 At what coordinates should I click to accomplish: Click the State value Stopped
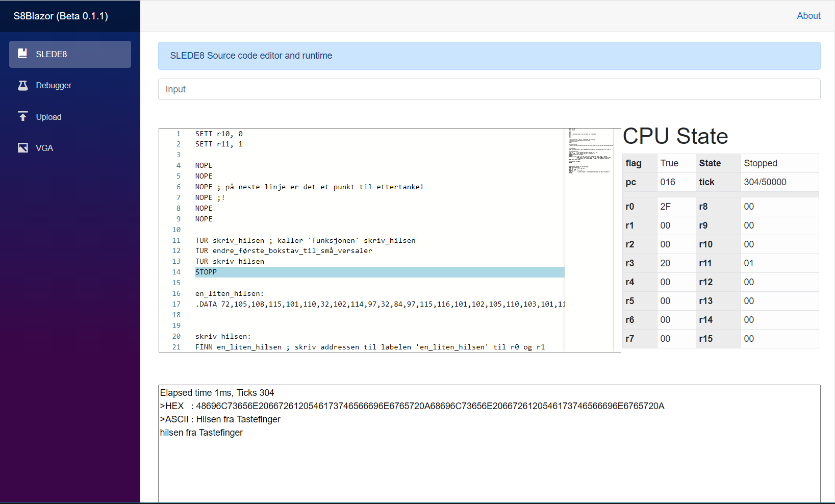click(761, 163)
